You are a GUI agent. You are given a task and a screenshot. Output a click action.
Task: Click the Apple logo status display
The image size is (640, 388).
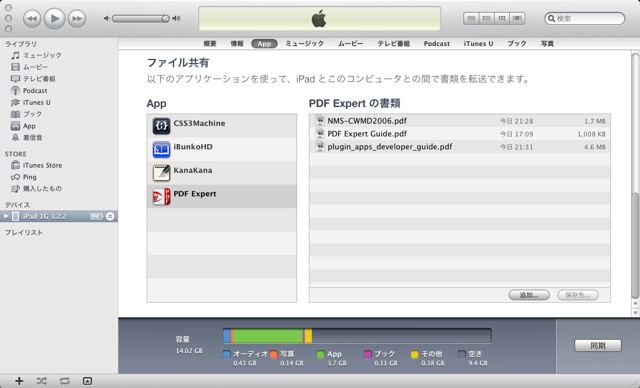coord(319,19)
